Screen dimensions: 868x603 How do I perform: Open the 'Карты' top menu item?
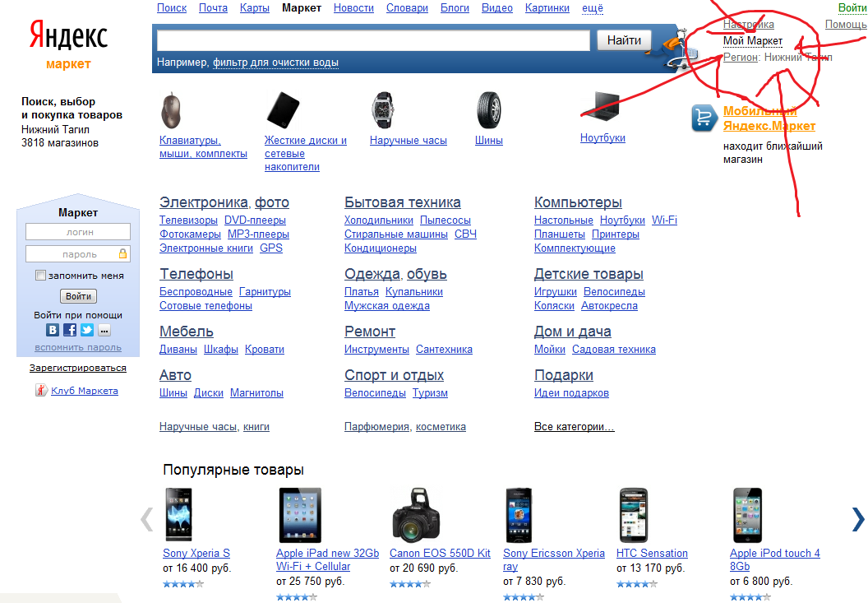tap(255, 7)
